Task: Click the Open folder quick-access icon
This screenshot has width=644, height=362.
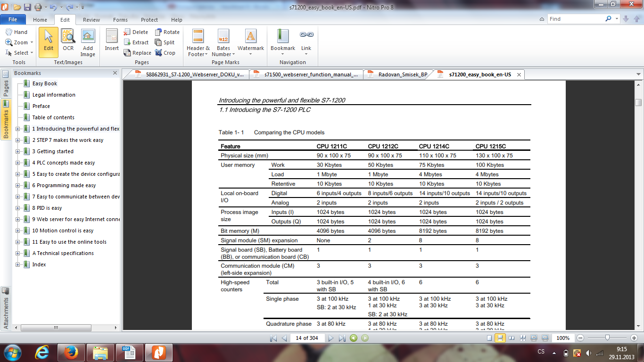Action: tap(17, 7)
